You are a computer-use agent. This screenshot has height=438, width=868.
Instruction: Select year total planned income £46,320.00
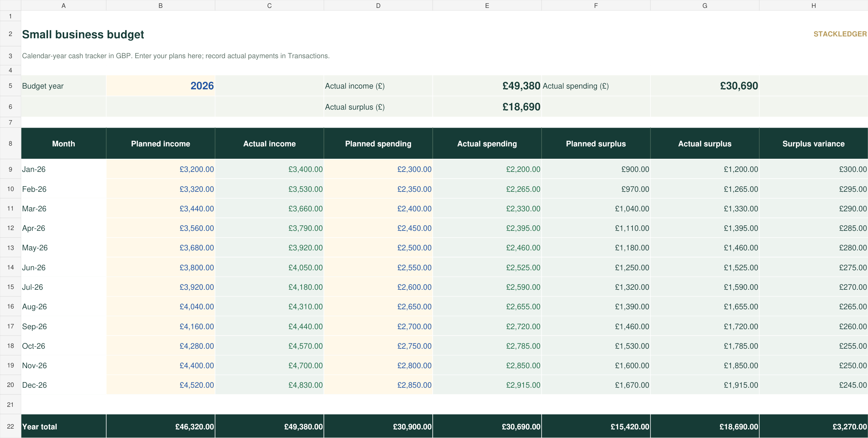click(x=160, y=426)
